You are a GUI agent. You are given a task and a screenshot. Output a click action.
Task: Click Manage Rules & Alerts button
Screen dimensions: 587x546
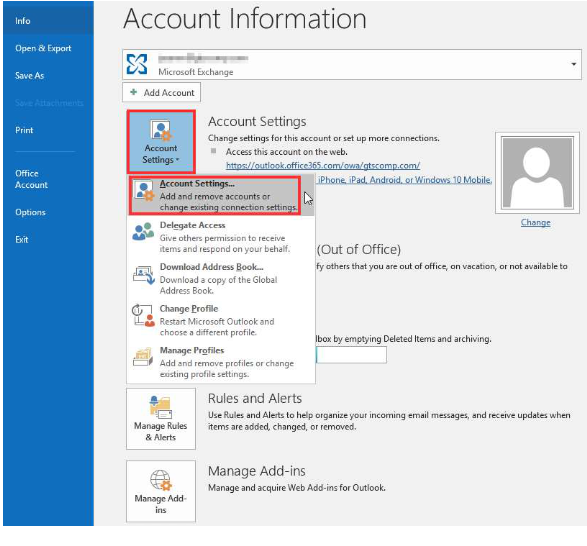pos(161,419)
